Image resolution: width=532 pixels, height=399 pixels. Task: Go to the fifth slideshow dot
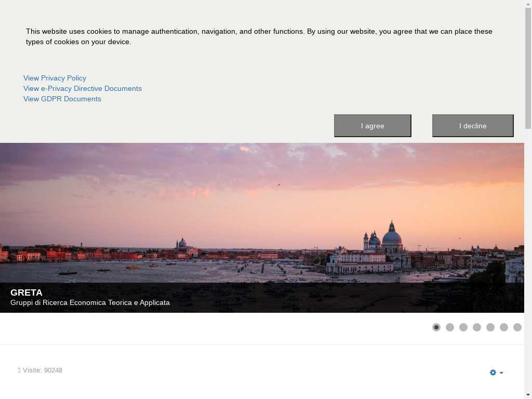pyautogui.click(x=490, y=327)
